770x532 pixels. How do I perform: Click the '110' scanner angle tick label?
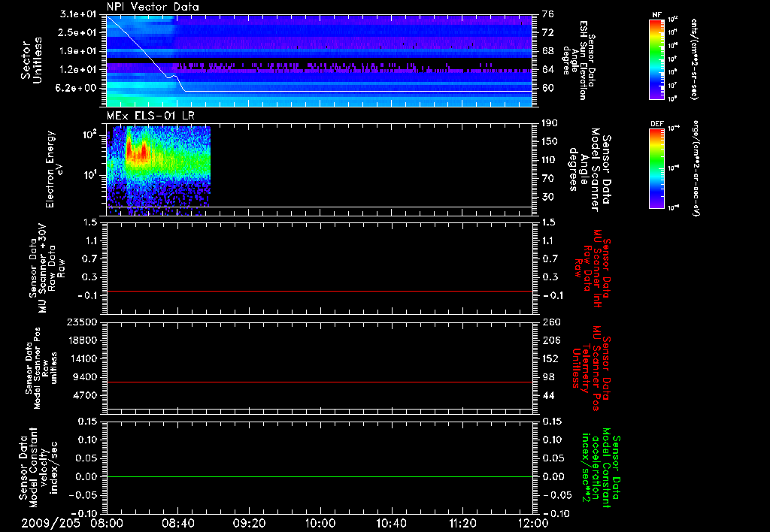[x=550, y=160]
